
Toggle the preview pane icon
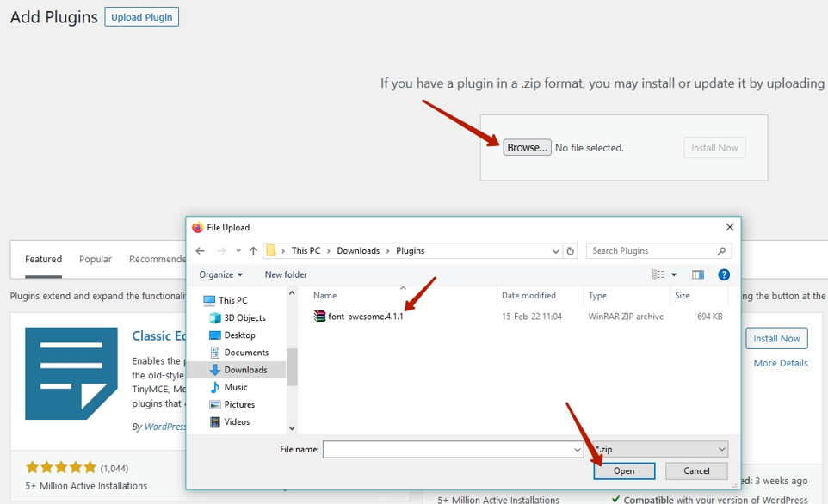tap(698, 274)
